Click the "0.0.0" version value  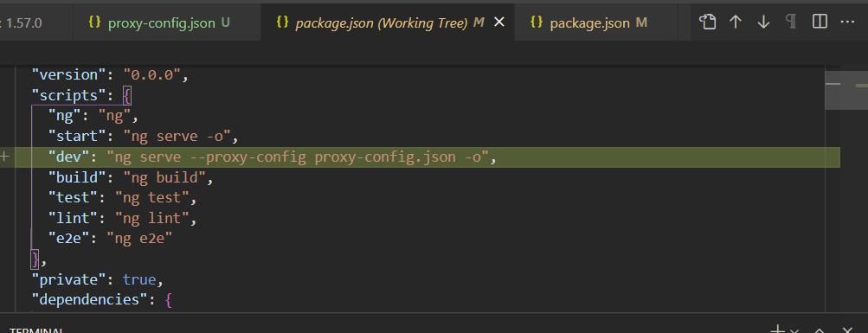coord(152,74)
